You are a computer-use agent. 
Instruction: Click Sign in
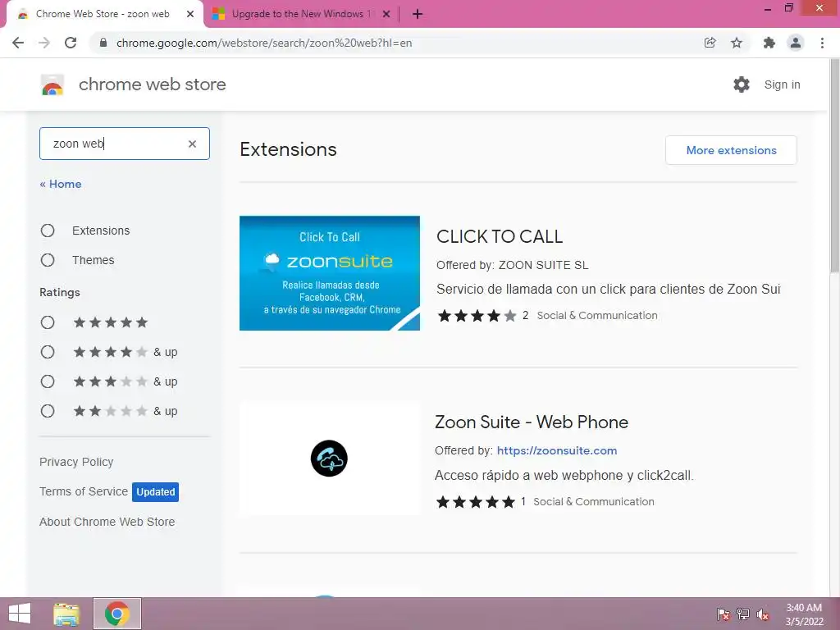pyautogui.click(x=782, y=84)
